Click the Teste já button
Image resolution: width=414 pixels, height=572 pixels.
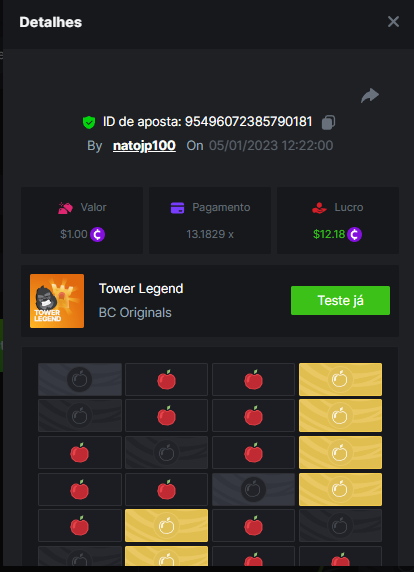(340, 300)
